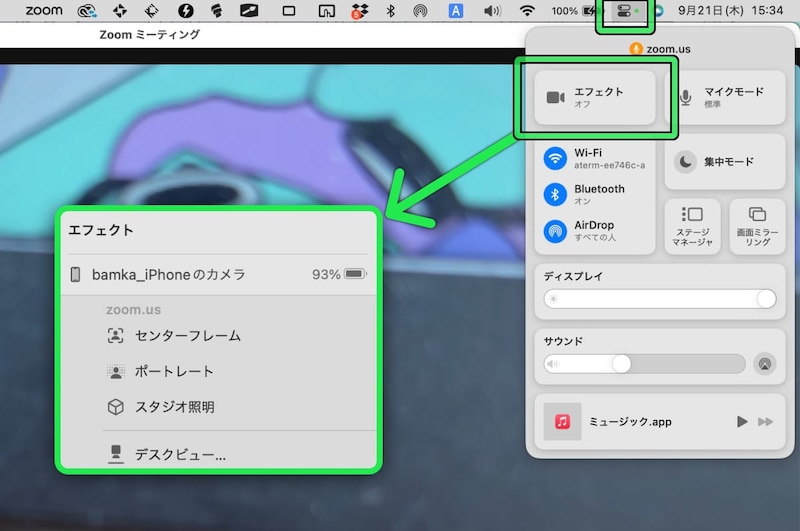This screenshot has height=531, width=800.
Task: Toggle Bluetooth using its blue icon
Action: click(555, 195)
